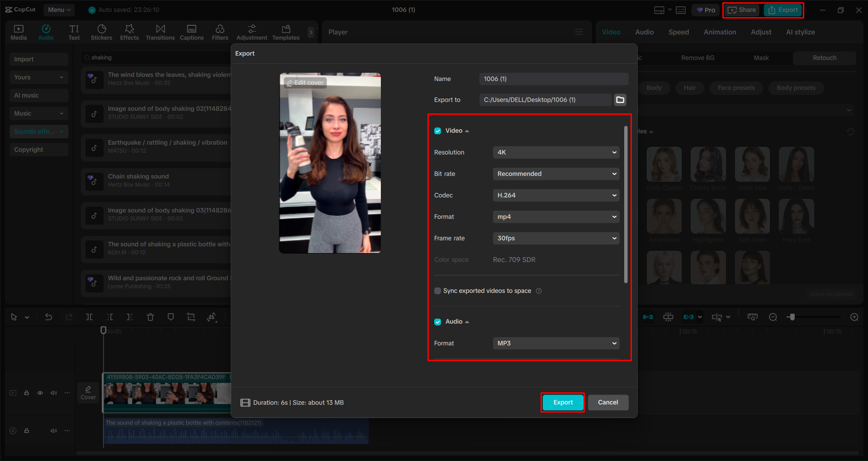Viewport: 868px width, 461px height.
Task: Open the Resolution dropdown set to 4K
Action: click(555, 152)
